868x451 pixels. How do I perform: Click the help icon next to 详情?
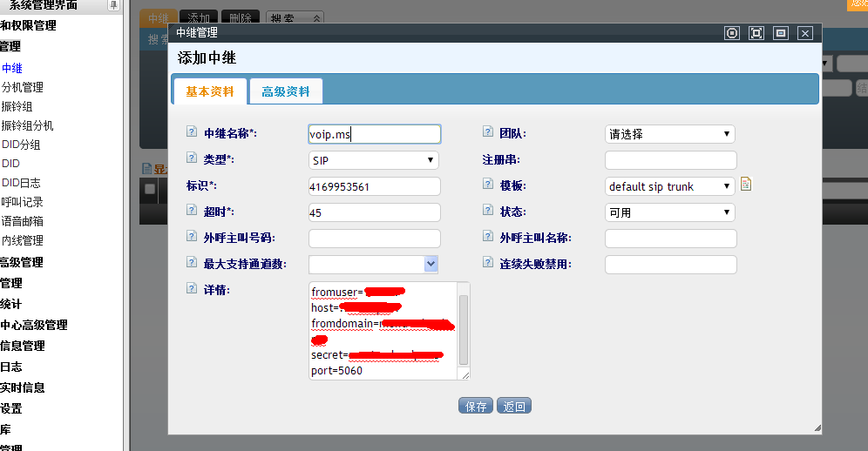(x=192, y=288)
